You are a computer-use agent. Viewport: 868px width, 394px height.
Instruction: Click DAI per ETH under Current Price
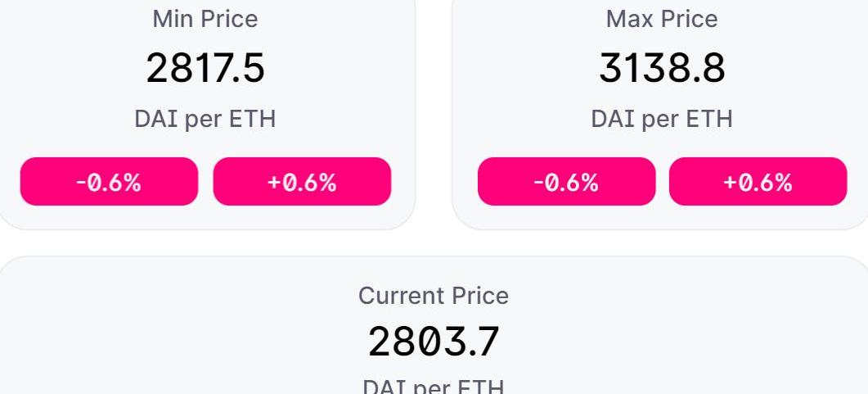(x=434, y=385)
